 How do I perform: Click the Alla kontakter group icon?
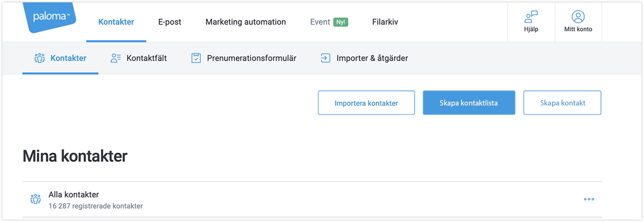35,199
